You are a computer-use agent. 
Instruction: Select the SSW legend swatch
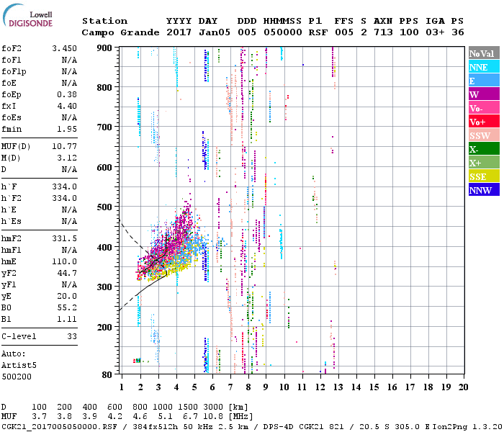pos(484,135)
